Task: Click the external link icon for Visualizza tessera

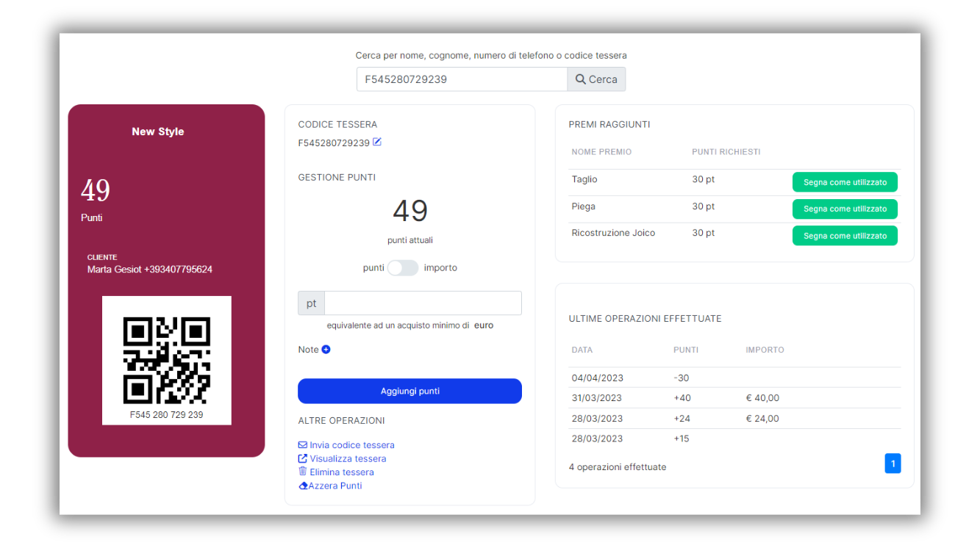Action: [x=303, y=458]
